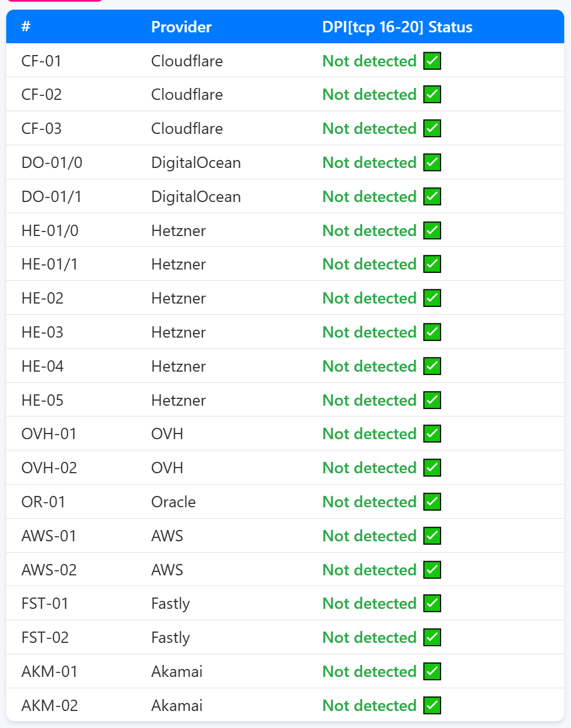Click the AWS-02 green checkmark icon
The height and width of the screenshot is (728, 571).
coord(432,570)
